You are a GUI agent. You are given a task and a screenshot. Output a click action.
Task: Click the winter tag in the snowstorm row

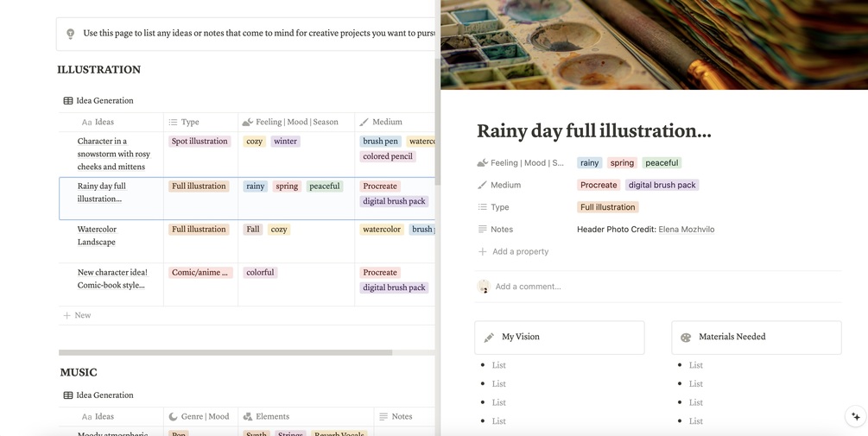[x=286, y=141]
